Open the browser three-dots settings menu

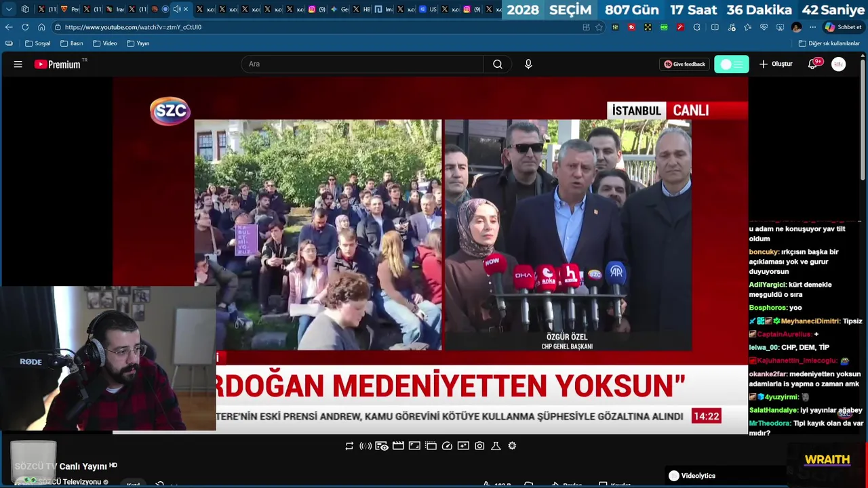[812, 27]
